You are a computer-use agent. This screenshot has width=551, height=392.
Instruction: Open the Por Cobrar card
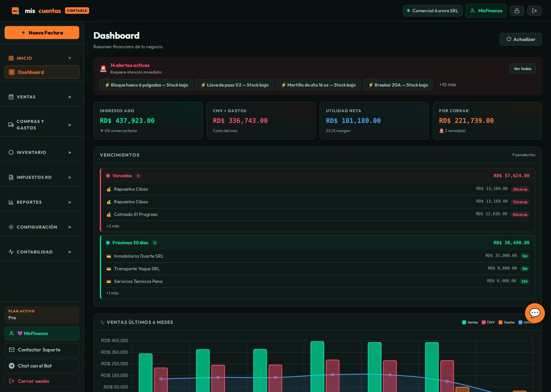click(x=487, y=121)
